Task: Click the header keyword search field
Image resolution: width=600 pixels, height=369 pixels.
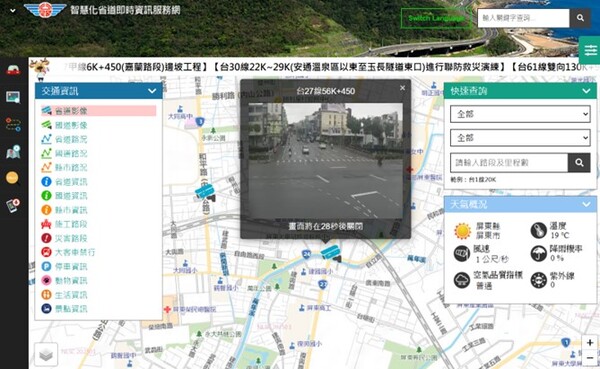Action: pos(523,18)
